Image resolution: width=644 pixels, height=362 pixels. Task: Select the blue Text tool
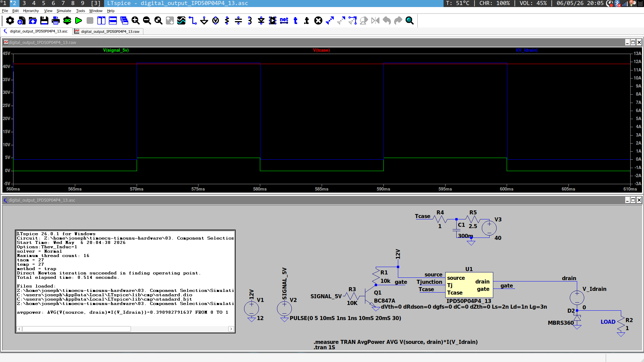[x=295, y=21]
